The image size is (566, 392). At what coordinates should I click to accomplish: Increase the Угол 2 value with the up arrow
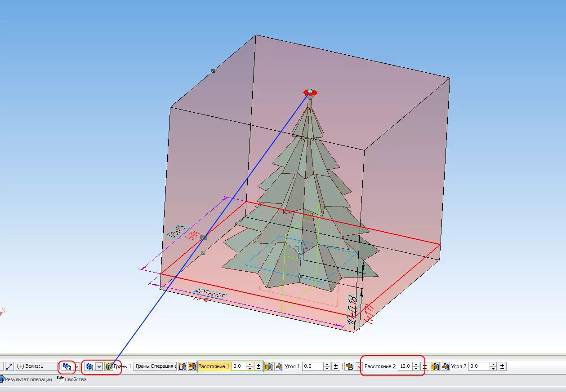[x=494, y=364]
